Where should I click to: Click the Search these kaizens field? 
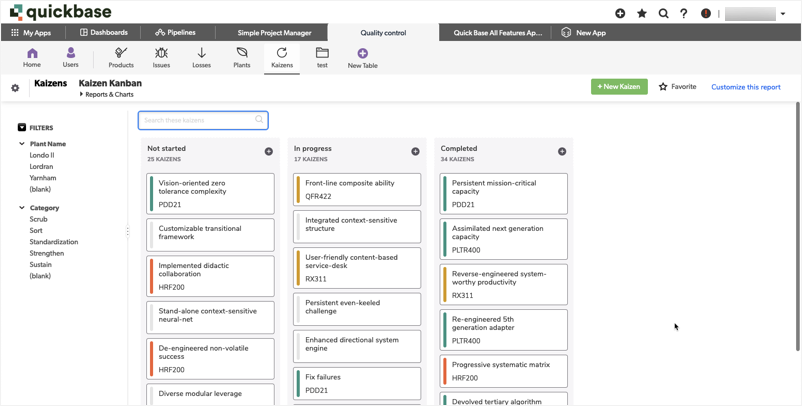click(x=203, y=120)
